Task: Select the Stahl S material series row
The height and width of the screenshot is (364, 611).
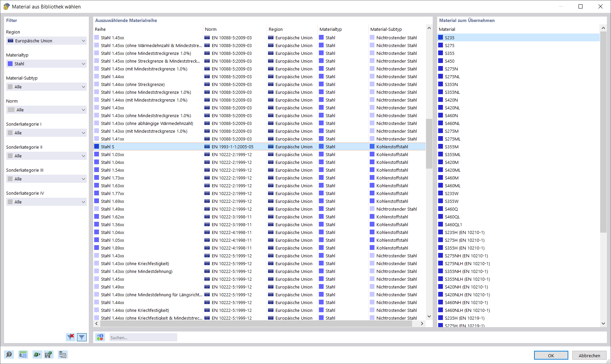Action: [x=259, y=147]
